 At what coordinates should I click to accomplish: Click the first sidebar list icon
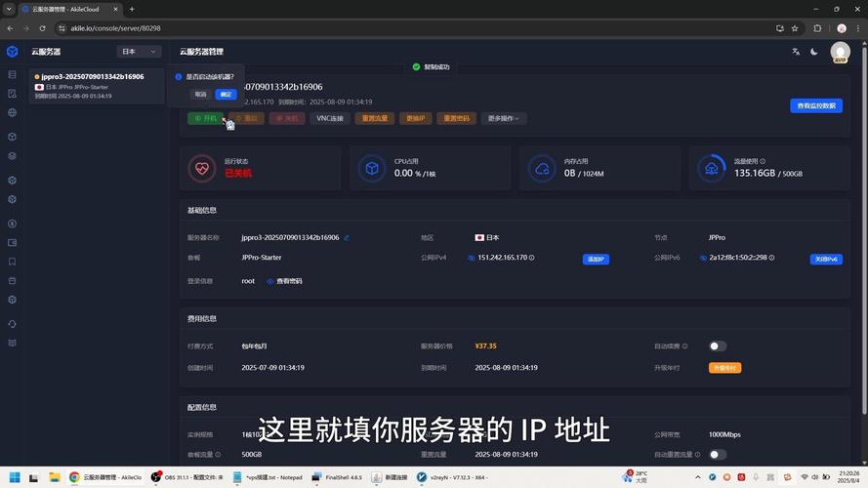[x=12, y=74]
